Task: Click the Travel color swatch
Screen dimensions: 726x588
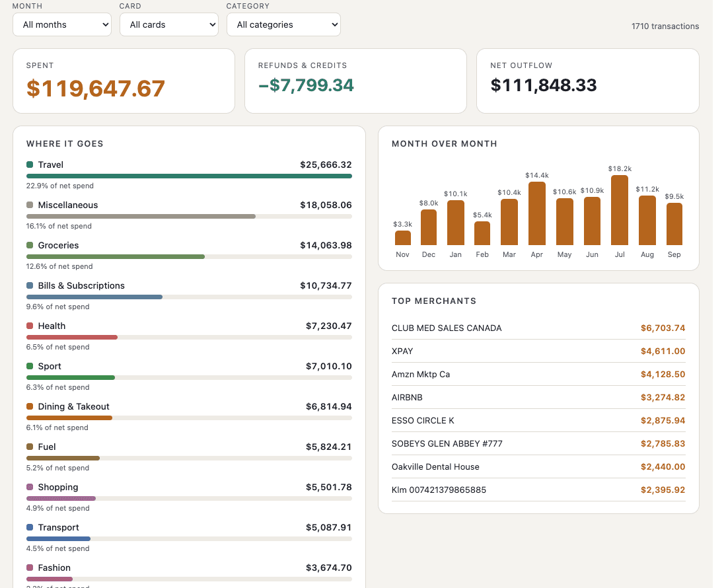Action: click(x=30, y=165)
